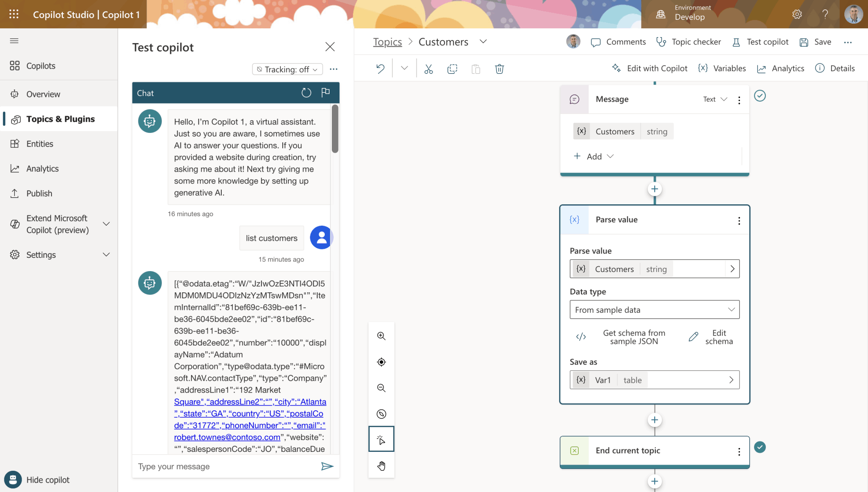Navigate to Topics breadcrumb link
Viewport: 868px width, 492px height.
coord(387,42)
